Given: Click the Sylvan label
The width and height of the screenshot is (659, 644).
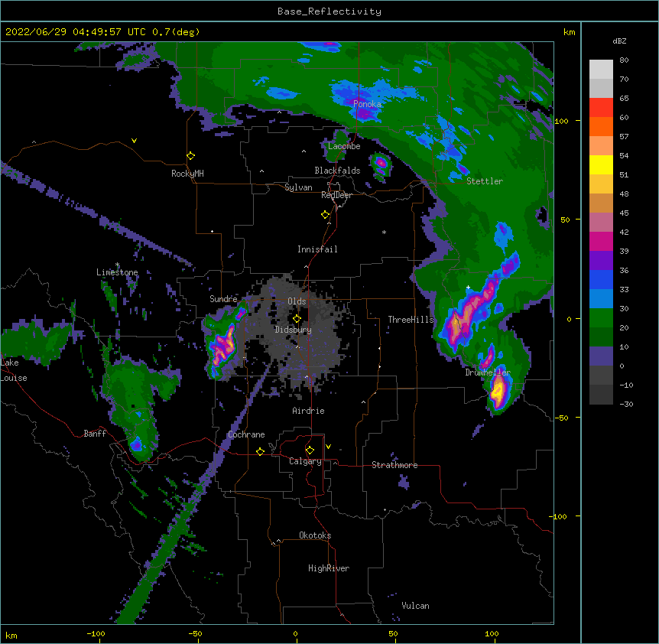Looking at the screenshot, I should tap(298, 187).
